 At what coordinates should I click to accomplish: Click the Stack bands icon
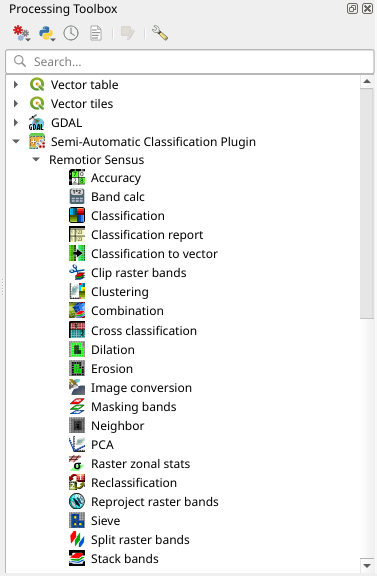[77, 559]
